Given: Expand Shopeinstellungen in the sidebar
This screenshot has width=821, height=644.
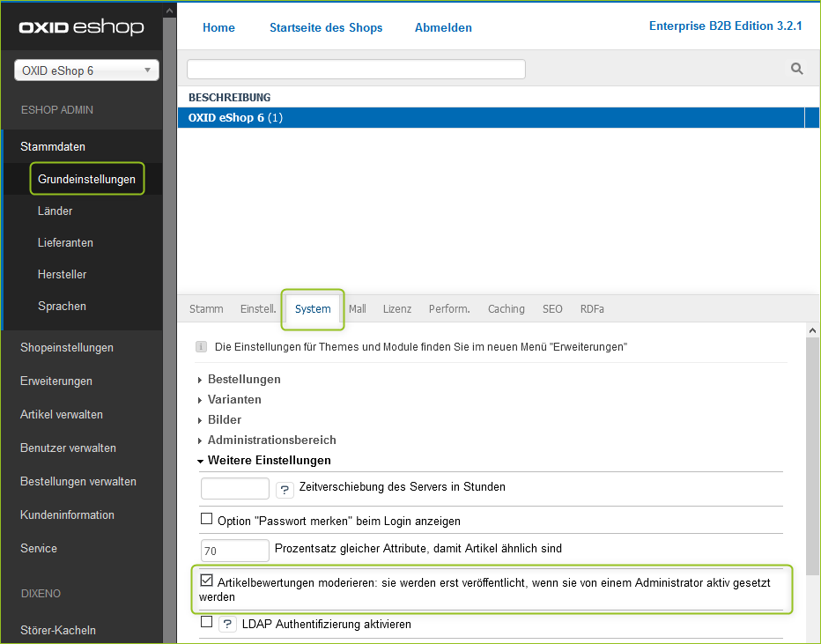Looking at the screenshot, I should (x=66, y=348).
